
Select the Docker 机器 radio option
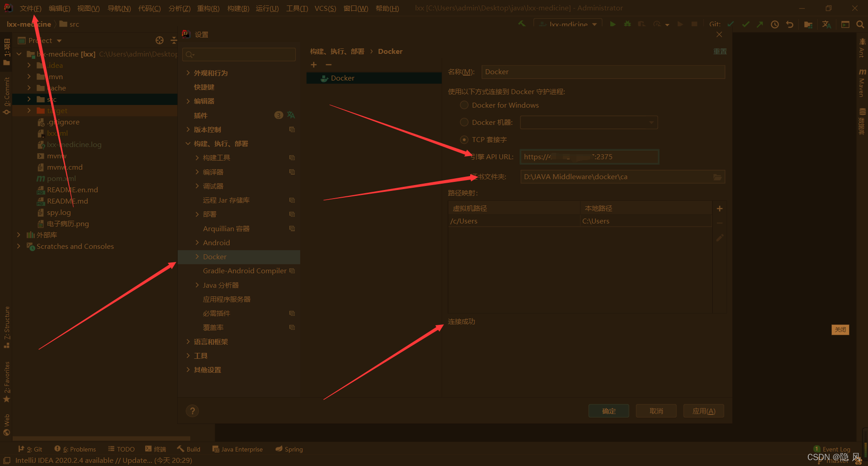tap(464, 122)
